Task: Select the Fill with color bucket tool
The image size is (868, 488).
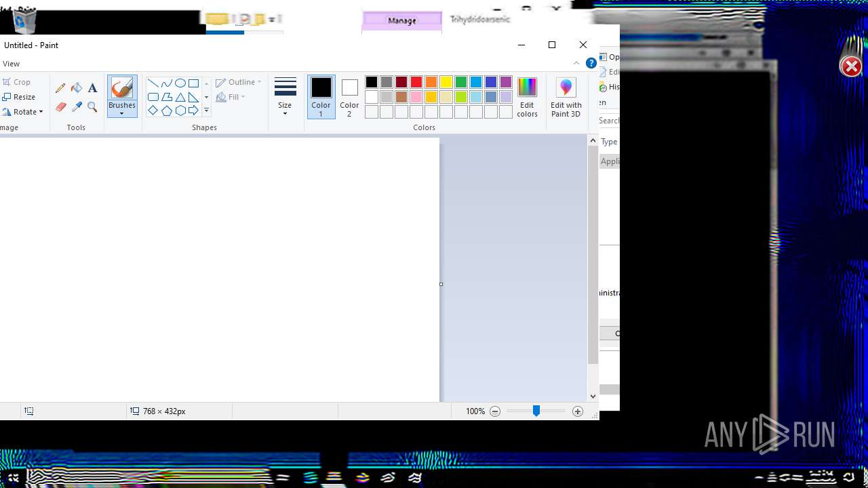Action: pos(77,88)
